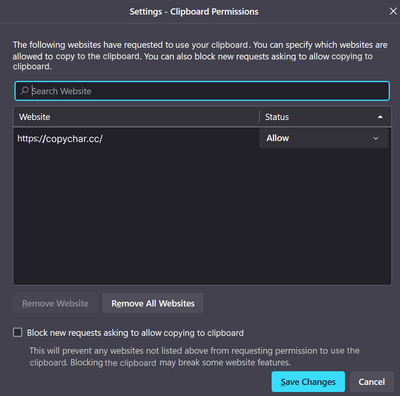Click the Status column sort arrow
The width and height of the screenshot is (400, 396).
pyautogui.click(x=380, y=117)
